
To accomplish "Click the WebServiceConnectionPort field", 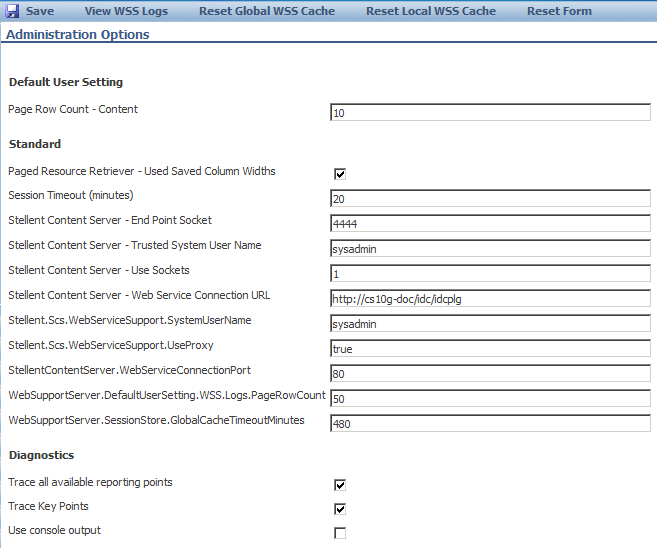I will point(490,373).
